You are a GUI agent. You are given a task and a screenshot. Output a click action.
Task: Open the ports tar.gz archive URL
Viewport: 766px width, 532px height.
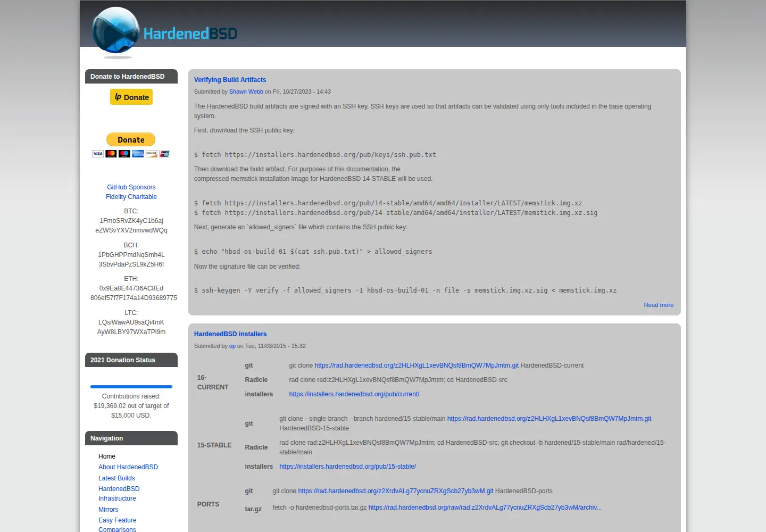pos(485,508)
